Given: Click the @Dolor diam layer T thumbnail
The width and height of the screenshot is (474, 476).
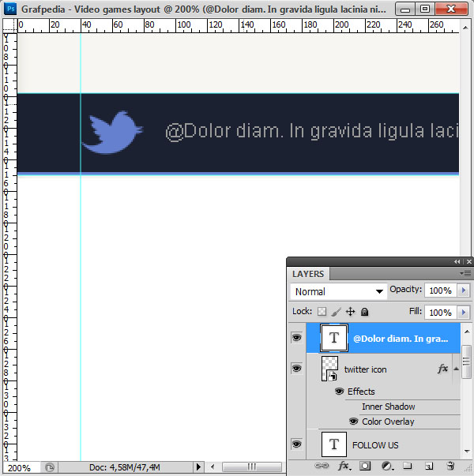Looking at the screenshot, I should [x=334, y=338].
